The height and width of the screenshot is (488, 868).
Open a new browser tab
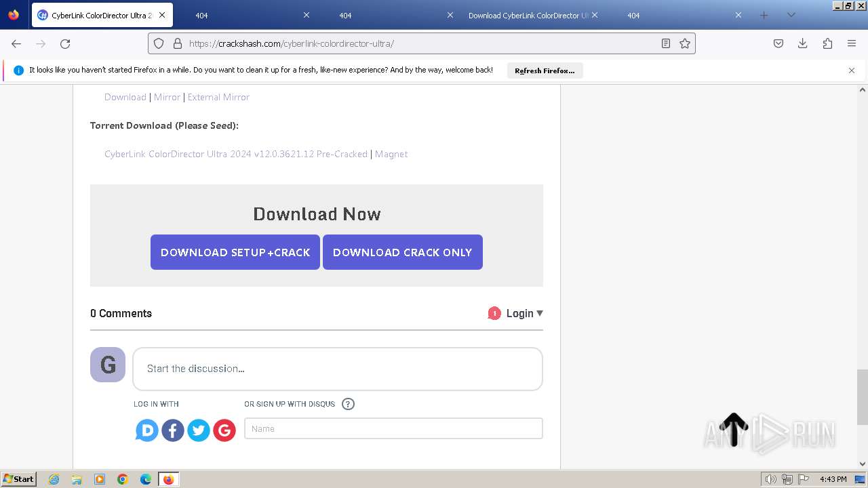tap(764, 15)
